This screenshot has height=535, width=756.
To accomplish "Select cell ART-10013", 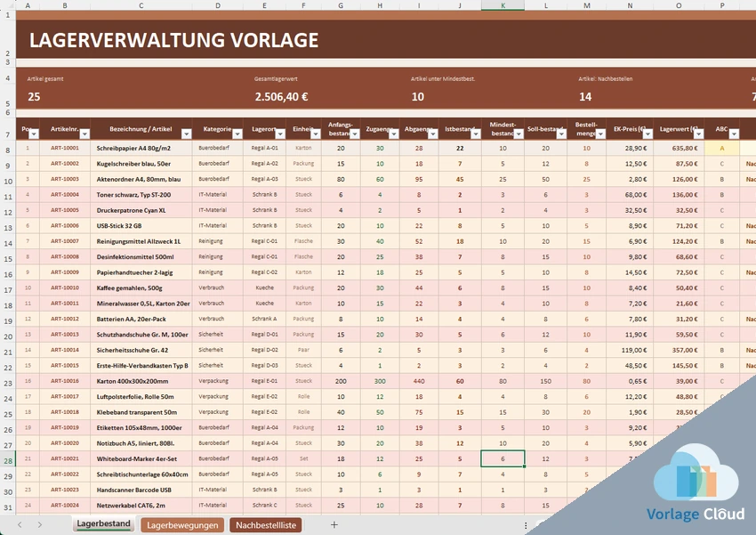I will (x=65, y=335).
